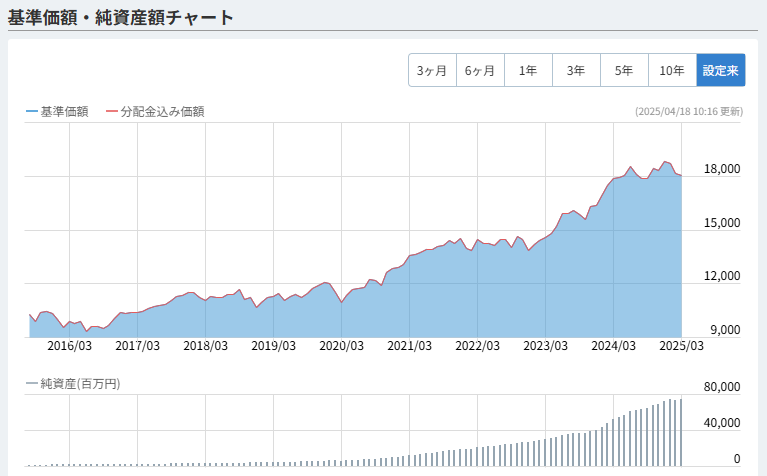Click the 基準価額・純資産額チャート heading
This screenshot has height=476, width=767.
tap(121, 18)
